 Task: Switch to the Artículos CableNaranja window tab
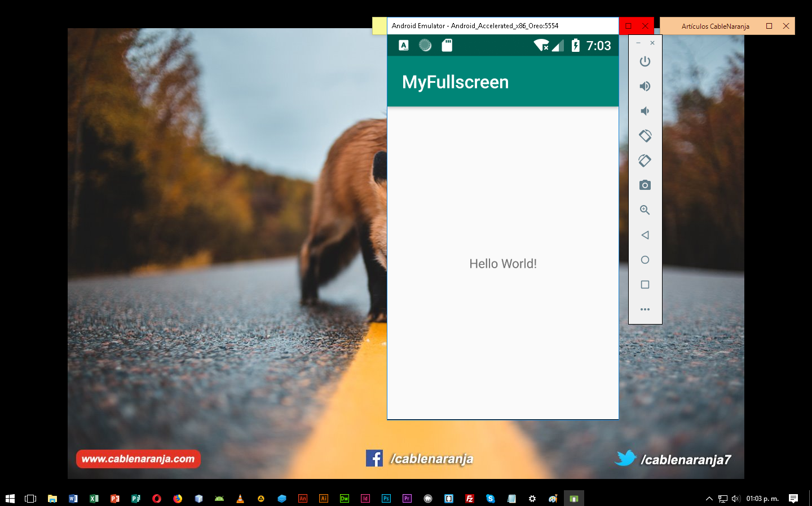(x=715, y=26)
